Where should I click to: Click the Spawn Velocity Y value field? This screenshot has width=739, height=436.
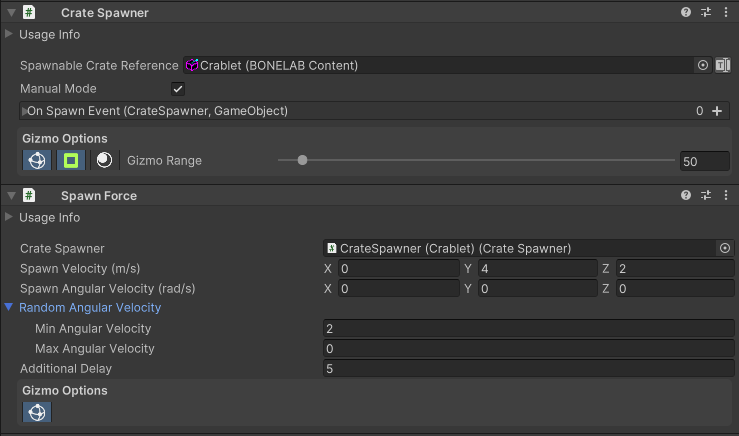[x=536, y=269]
